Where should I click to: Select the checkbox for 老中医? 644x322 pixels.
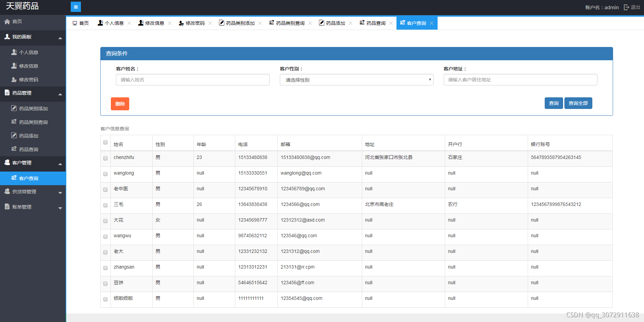pyautogui.click(x=105, y=190)
